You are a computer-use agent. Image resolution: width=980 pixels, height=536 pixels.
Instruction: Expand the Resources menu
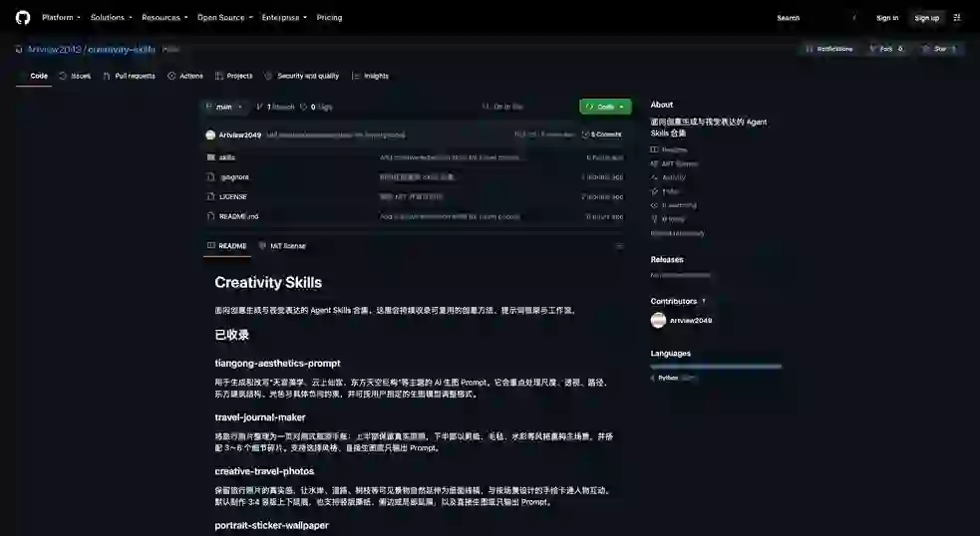click(165, 18)
